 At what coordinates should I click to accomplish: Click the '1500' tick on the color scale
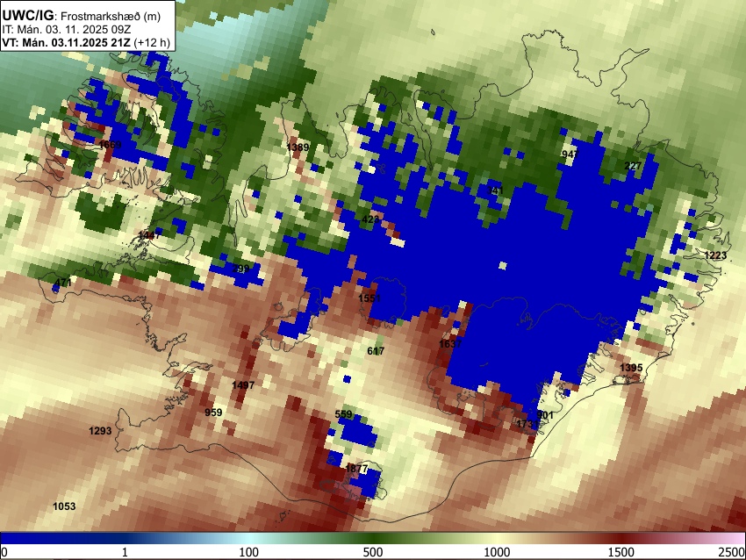click(621, 552)
